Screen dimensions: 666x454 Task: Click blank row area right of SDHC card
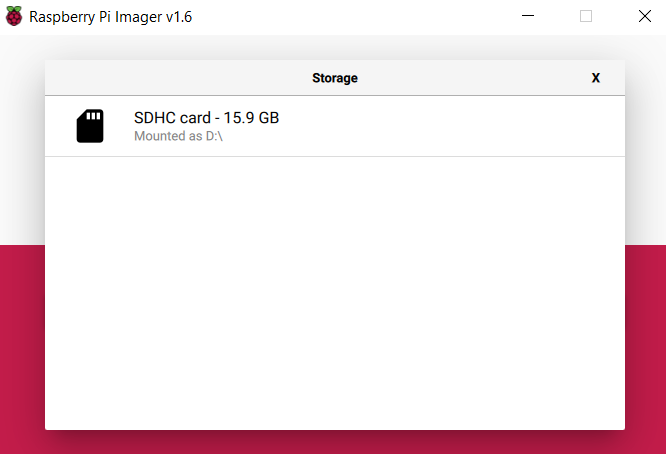[x=450, y=126]
